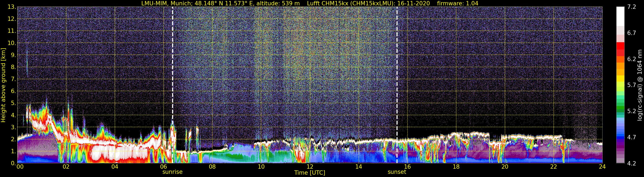Click the x-axis tick label 02

tap(66, 167)
